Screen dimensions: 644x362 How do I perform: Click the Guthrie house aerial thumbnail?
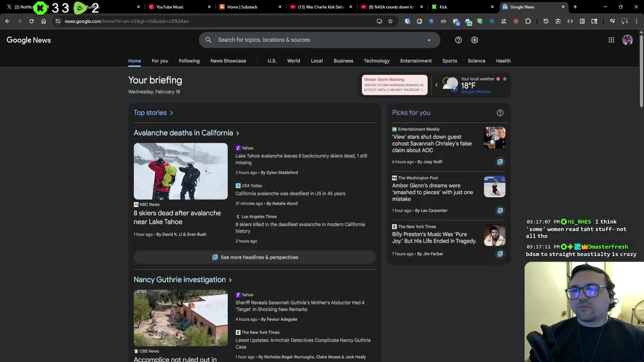pos(181,318)
